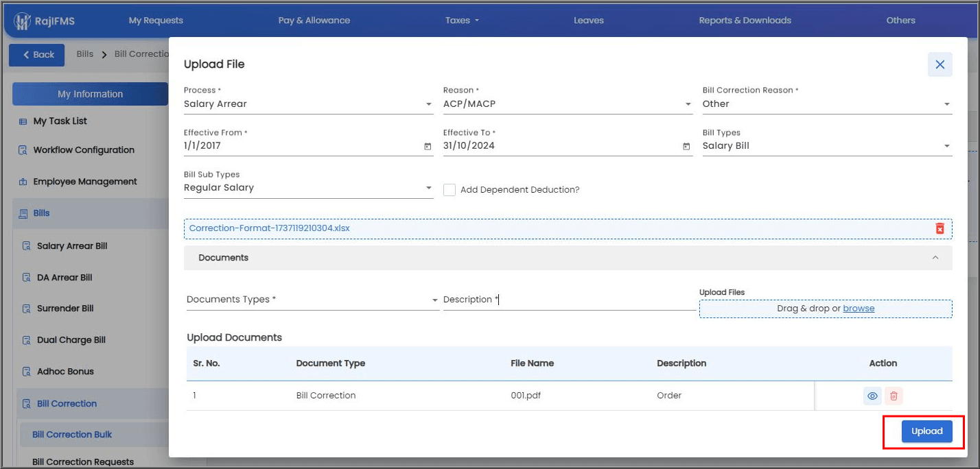The image size is (980, 469).
Task: Select Bill Correction Bulk in sidebar
Action: [72, 435]
